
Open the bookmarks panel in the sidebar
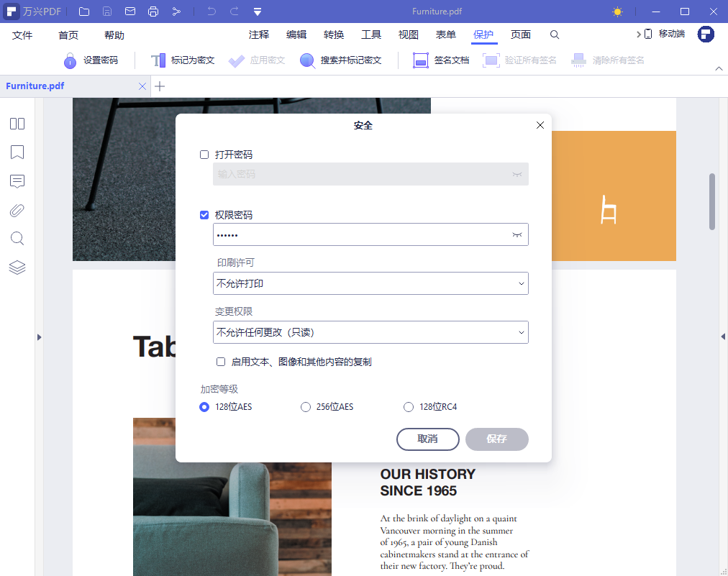click(x=17, y=152)
